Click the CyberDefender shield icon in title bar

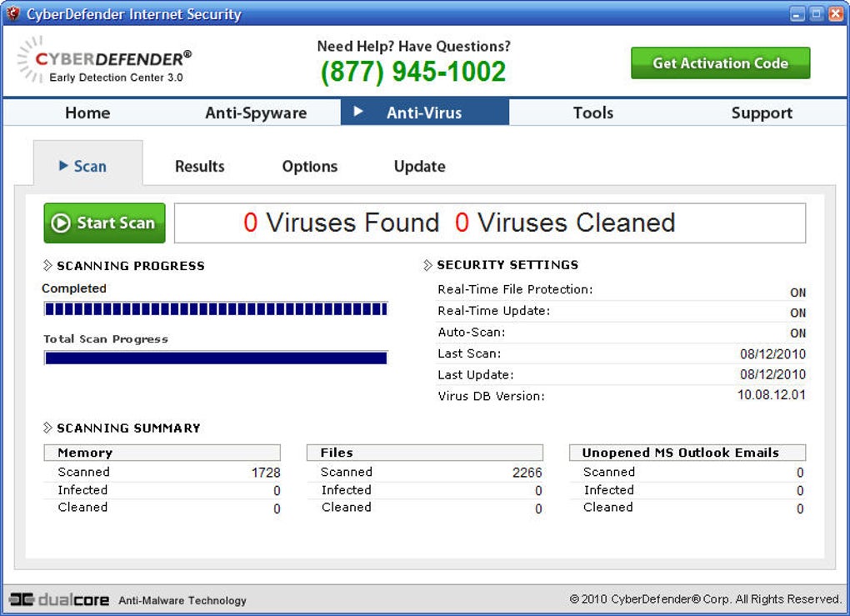click(12, 14)
